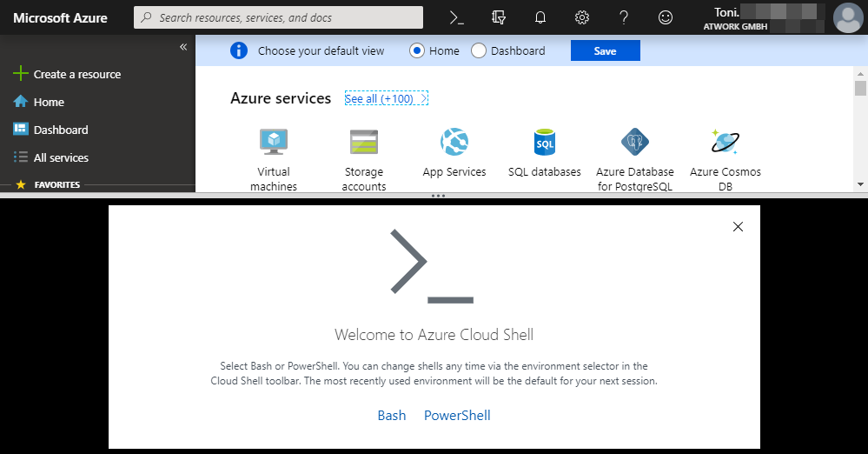The height and width of the screenshot is (454, 868).
Task: Open the help question mark menu
Action: tap(624, 17)
